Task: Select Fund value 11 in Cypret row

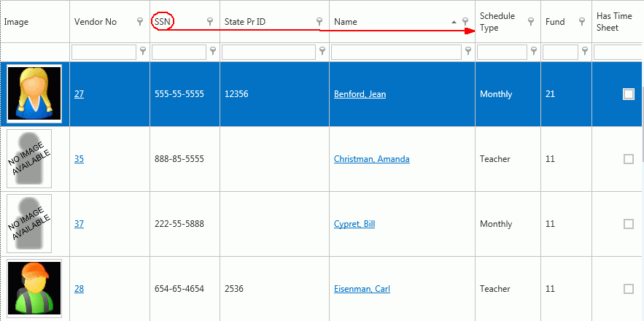Action: 550,224
